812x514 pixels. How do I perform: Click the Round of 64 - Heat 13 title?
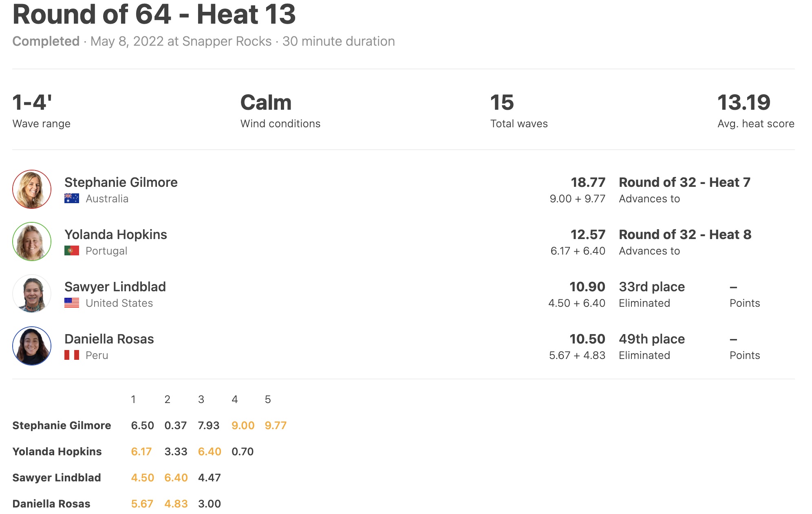click(x=154, y=14)
